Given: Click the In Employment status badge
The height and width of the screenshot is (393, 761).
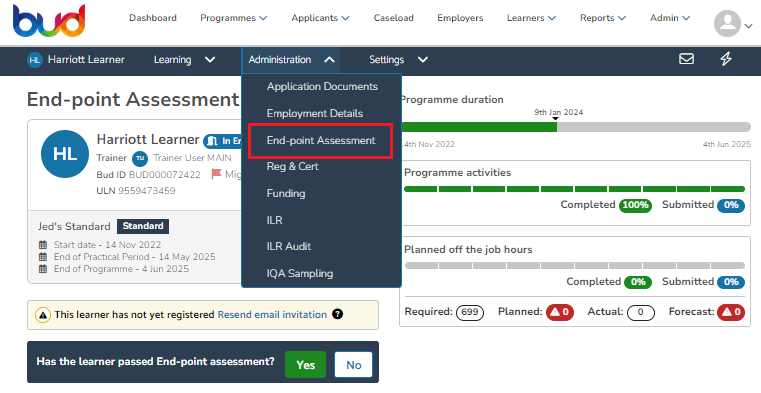Looking at the screenshot, I should (x=223, y=141).
